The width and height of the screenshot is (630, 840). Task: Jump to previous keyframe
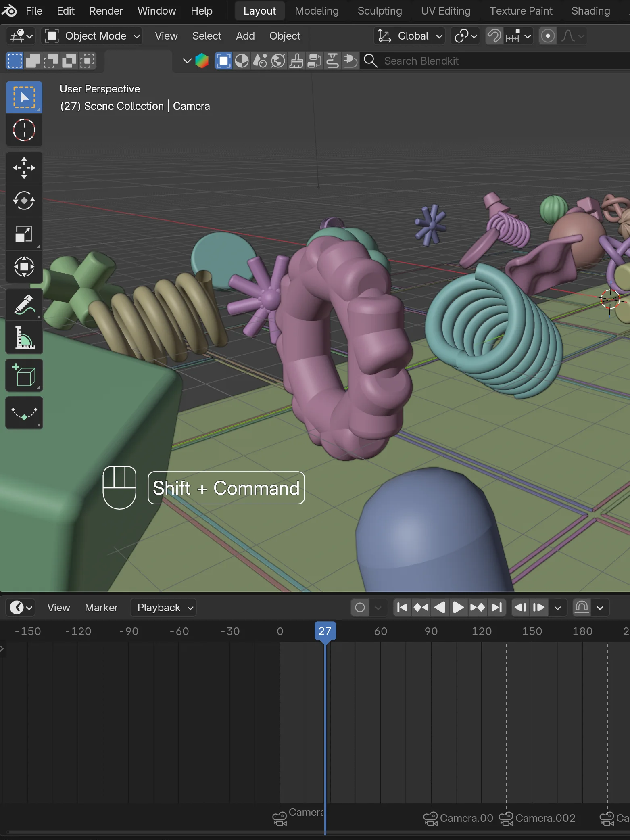point(421,607)
